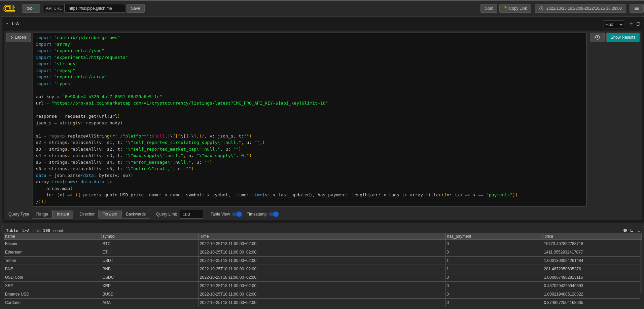Image resolution: width=644 pixels, height=309 pixels.
Task: Maximize the table panel
Action: click(x=632, y=230)
